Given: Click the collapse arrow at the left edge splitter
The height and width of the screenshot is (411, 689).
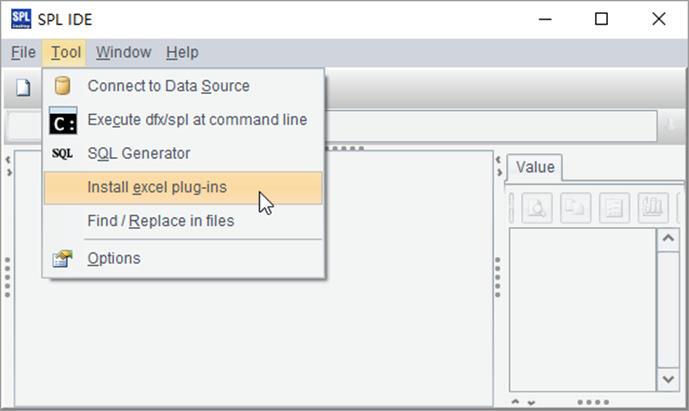Looking at the screenshot, I should point(8,160).
